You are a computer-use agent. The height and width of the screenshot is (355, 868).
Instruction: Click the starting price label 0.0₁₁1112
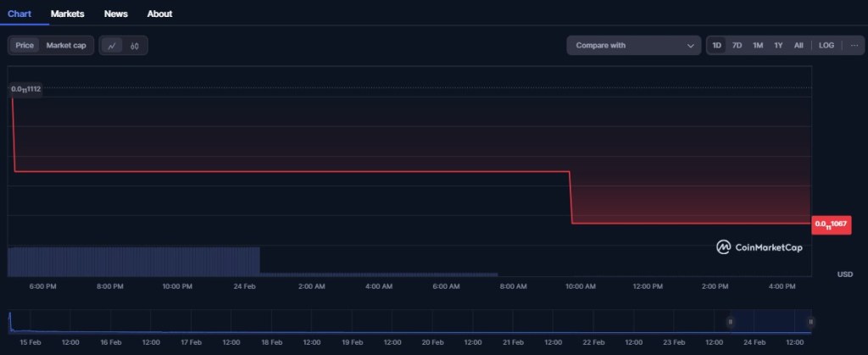[26, 89]
